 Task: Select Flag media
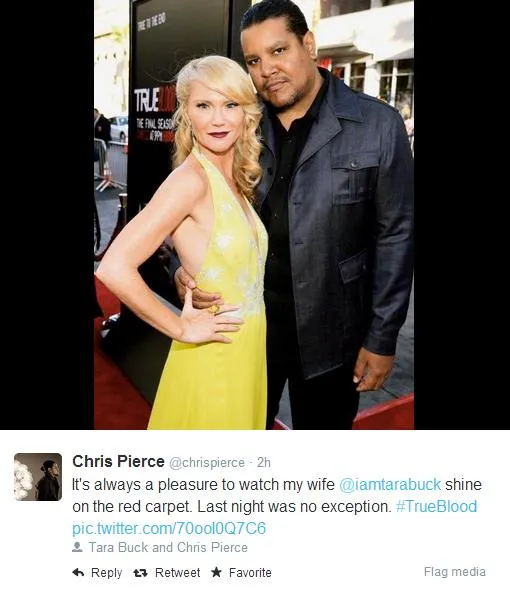455,572
